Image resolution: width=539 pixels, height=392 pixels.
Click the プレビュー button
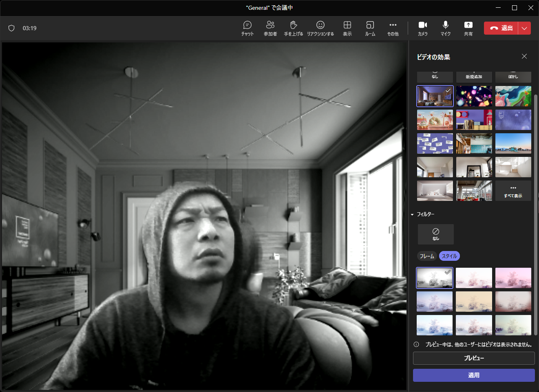coord(474,358)
